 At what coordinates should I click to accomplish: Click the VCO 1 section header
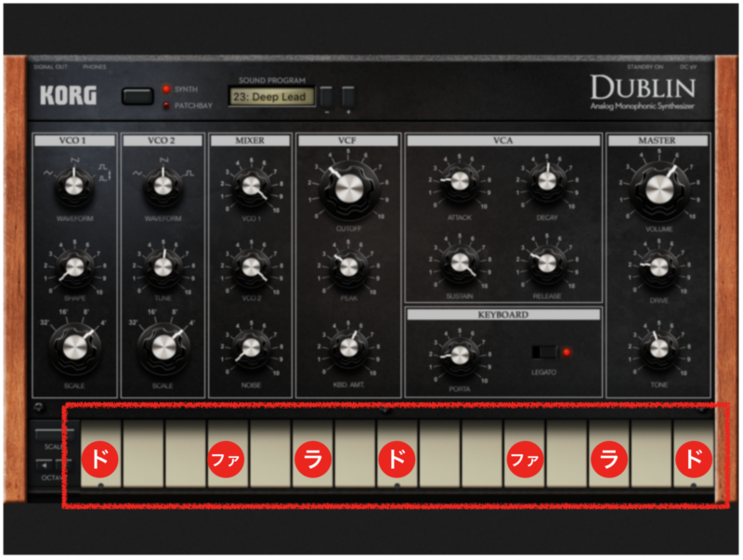74,140
